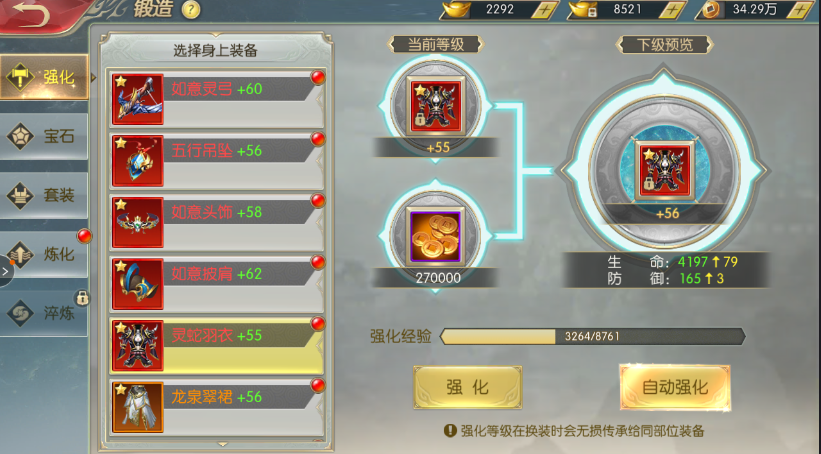
Task: Switch to the 炼化 tab
Action: point(44,254)
